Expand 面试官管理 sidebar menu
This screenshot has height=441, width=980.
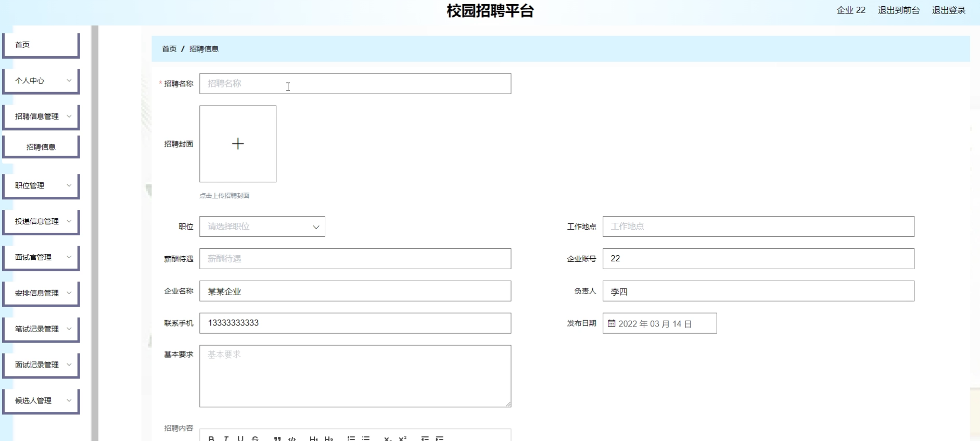(41, 258)
